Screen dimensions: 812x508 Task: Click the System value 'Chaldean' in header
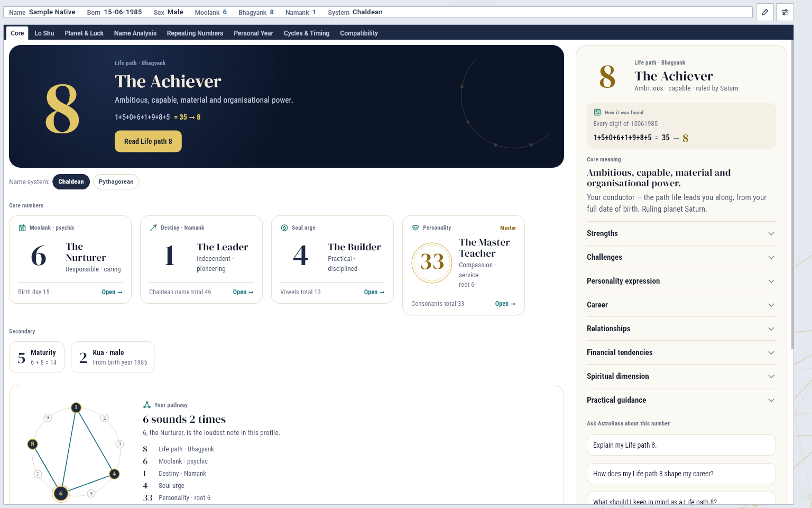click(x=367, y=12)
